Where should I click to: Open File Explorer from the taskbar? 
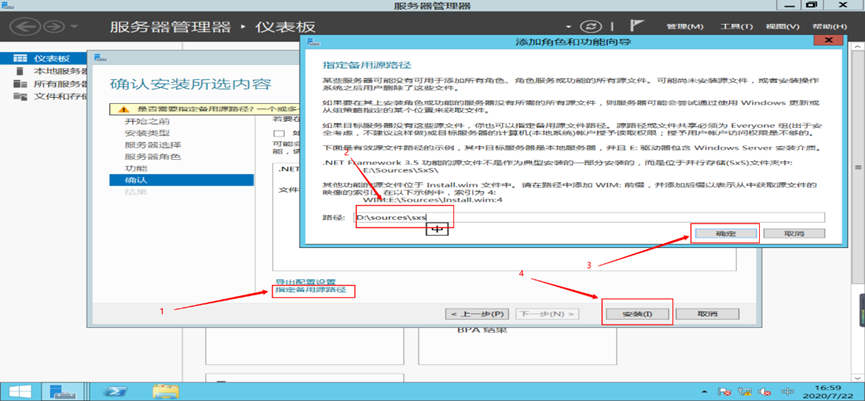166,391
